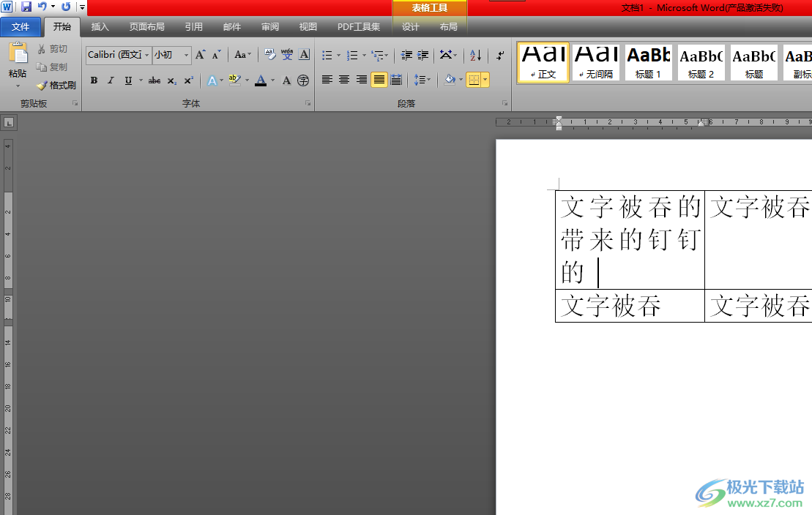Click the Decrease Indent icon
Viewport: 812px width, 515px height.
click(x=406, y=55)
